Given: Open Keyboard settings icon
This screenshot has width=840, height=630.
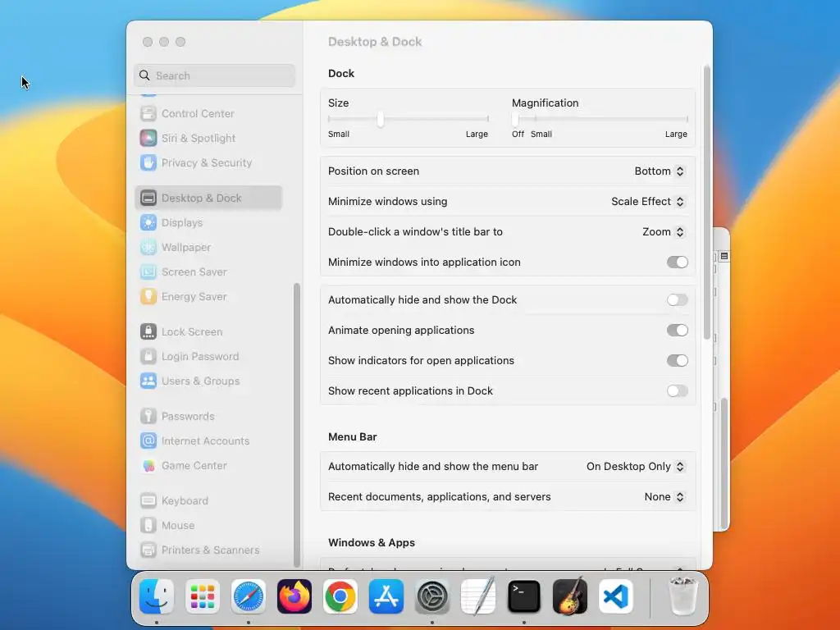Looking at the screenshot, I should coord(148,501).
